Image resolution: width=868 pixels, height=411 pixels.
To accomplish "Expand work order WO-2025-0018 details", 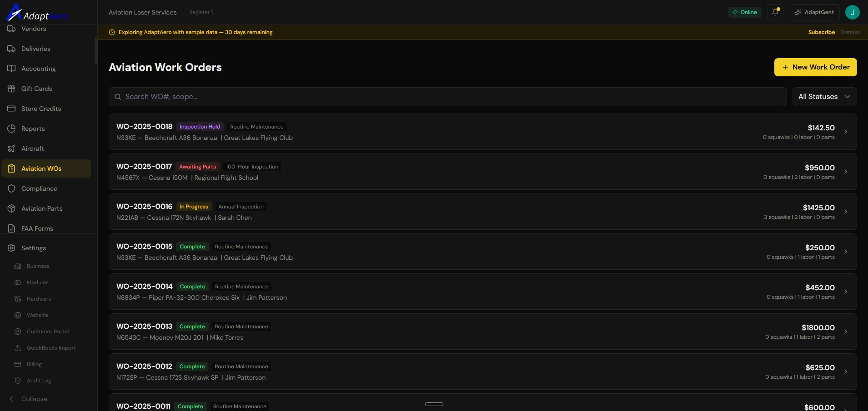I will click(x=845, y=132).
